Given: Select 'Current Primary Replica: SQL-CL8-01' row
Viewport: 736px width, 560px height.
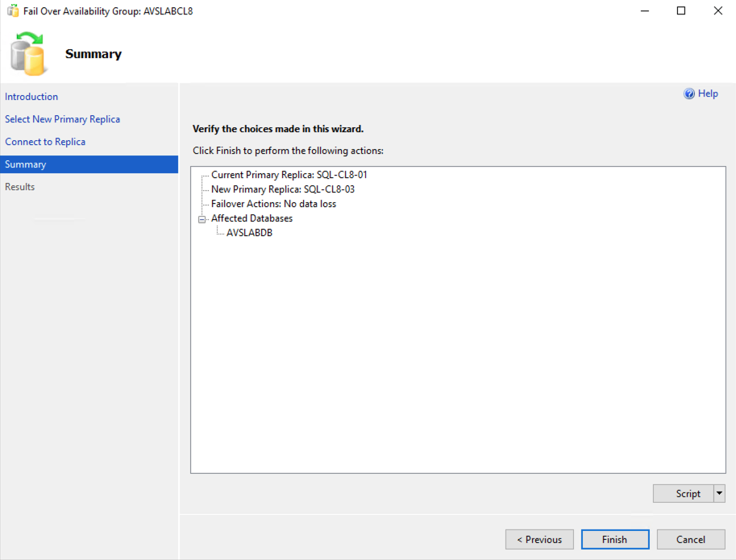Looking at the screenshot, I should pos(289,175).
